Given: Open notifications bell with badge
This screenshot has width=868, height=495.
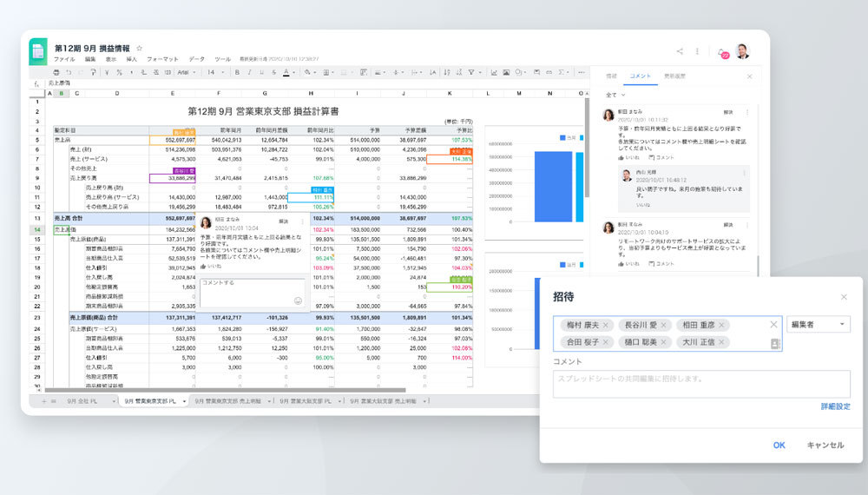Looking at the screenshot, I should 722,53.
